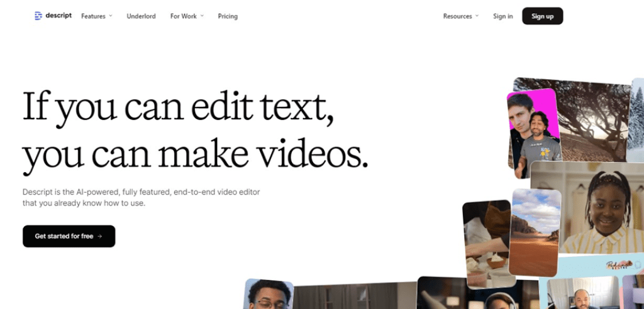
Task: Click the headline about editing text
Action: point(195,132)
